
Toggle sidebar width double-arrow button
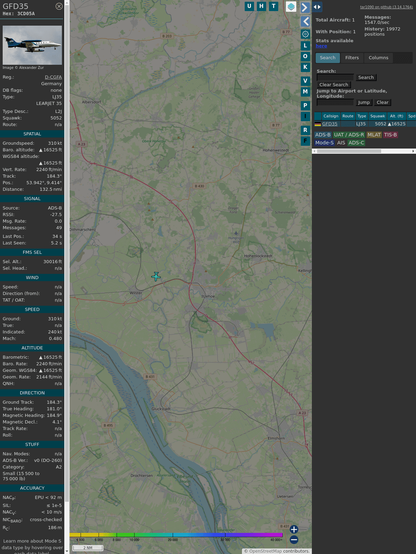[x=317, y=7]
